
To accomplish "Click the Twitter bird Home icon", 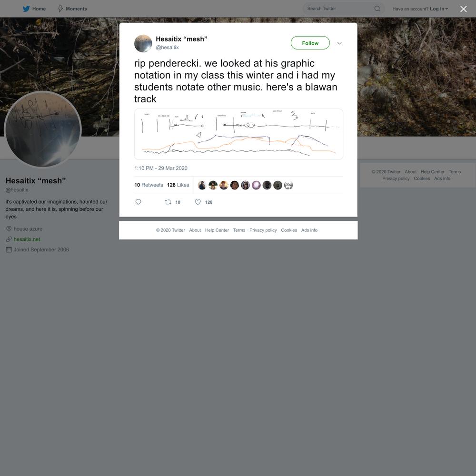I will [26, 9].
